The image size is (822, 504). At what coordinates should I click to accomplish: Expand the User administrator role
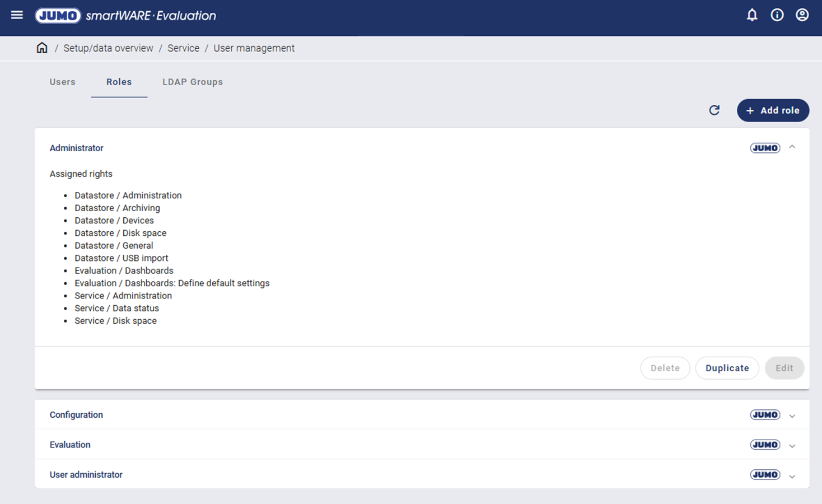pyautogui.click(x=792, y=476)
